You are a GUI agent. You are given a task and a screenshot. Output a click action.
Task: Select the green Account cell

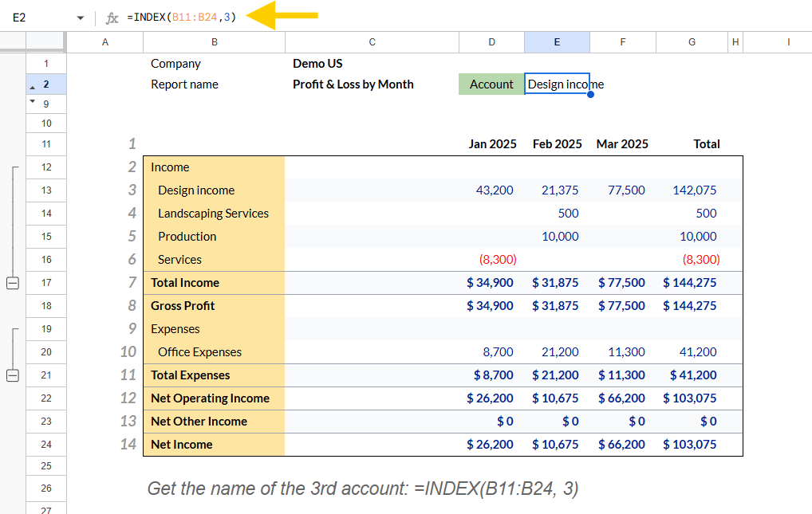(x=491, y=84)
